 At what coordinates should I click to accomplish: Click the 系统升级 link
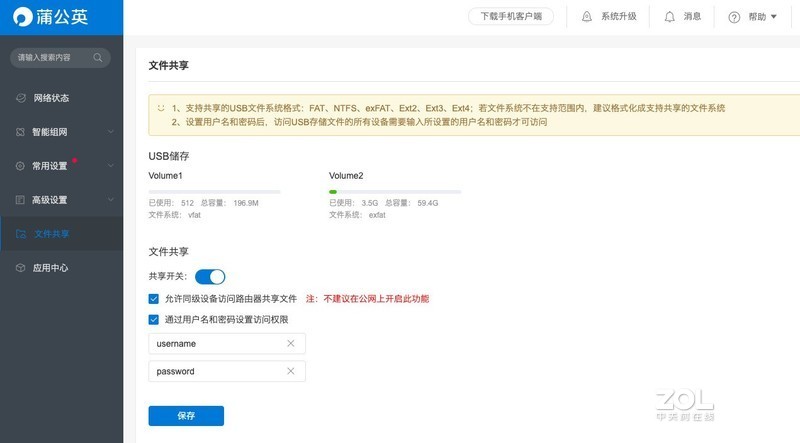(x=618, y=16)
